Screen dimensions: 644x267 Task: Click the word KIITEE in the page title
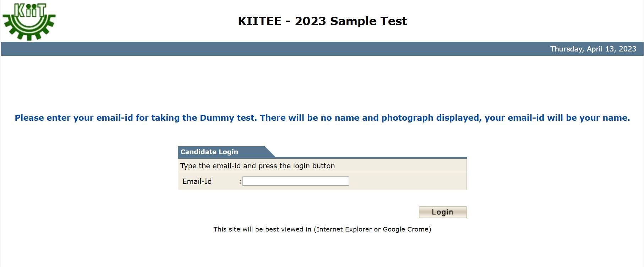click(x=260, y=21)
